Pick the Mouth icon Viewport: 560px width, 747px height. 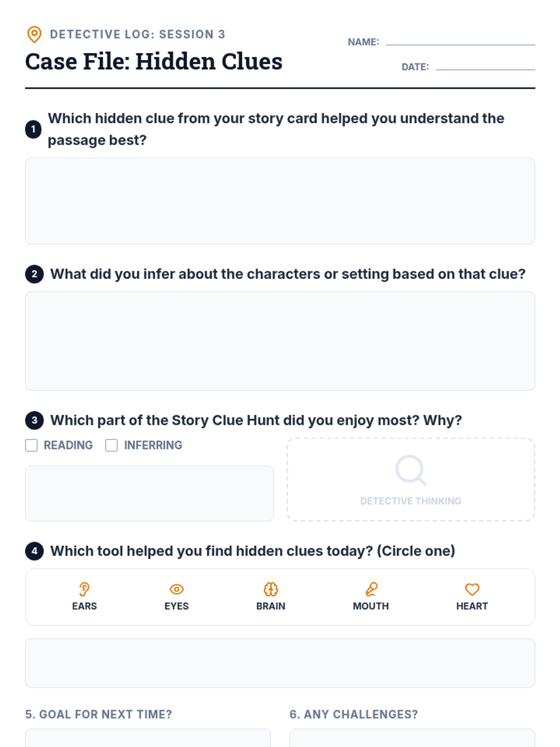coord(371,589)
